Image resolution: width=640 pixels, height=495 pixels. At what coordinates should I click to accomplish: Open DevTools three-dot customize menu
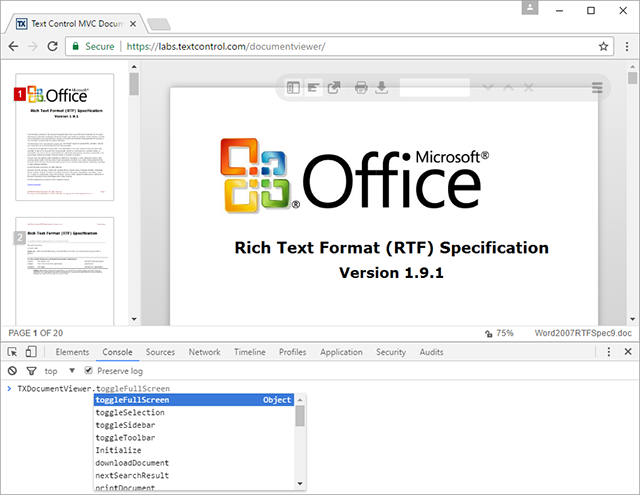pos(609,352)
